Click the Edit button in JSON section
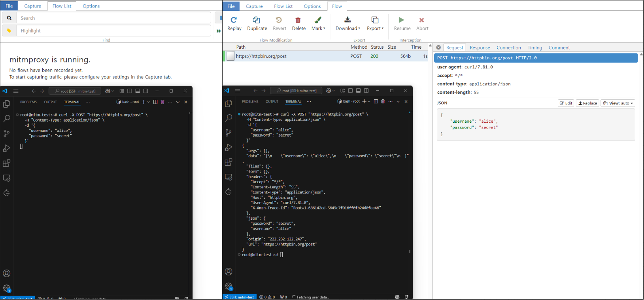Viewport: 644px width, 300px height. 566,103
